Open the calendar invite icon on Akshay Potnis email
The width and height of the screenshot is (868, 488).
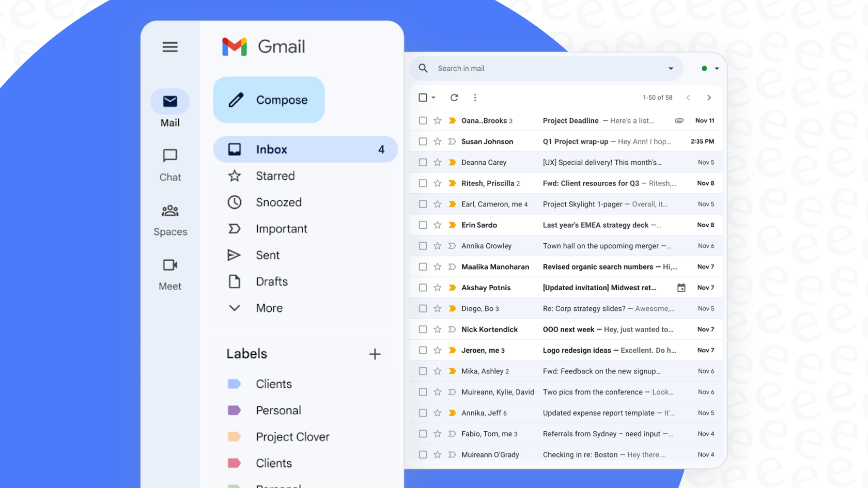681,287
